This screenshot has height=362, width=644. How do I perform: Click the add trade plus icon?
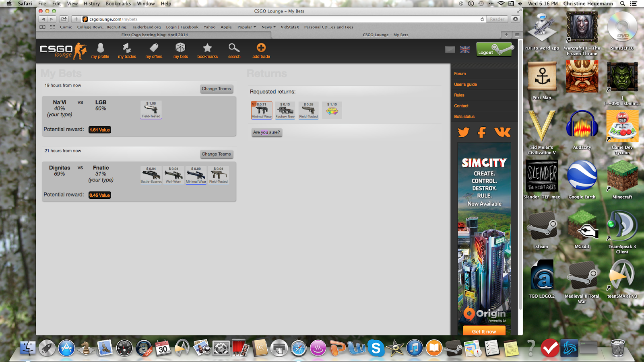(x=261, y=51)
